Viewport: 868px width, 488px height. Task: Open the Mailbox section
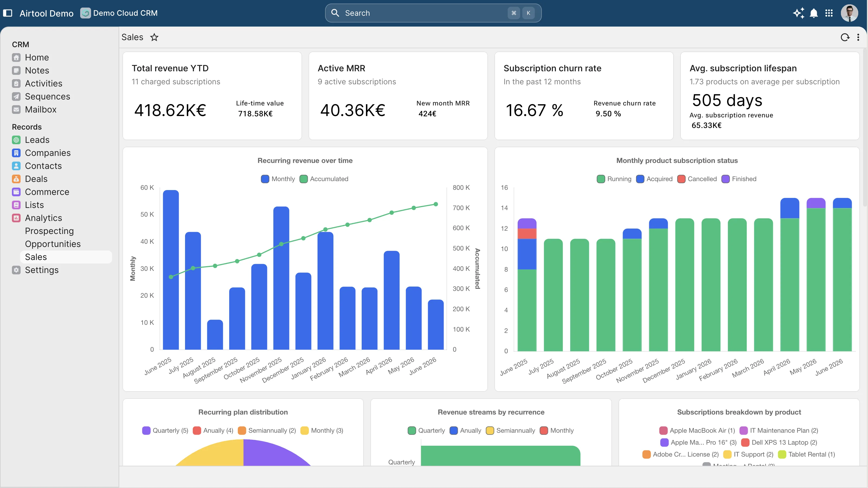pyautogui.click(x=40, y=110)
